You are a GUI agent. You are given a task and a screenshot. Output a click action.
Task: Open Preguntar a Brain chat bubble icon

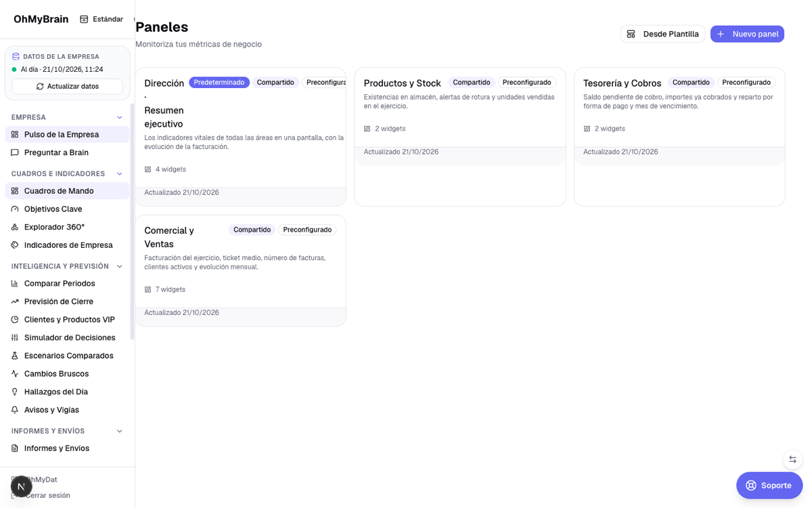[x=15, y=152]
